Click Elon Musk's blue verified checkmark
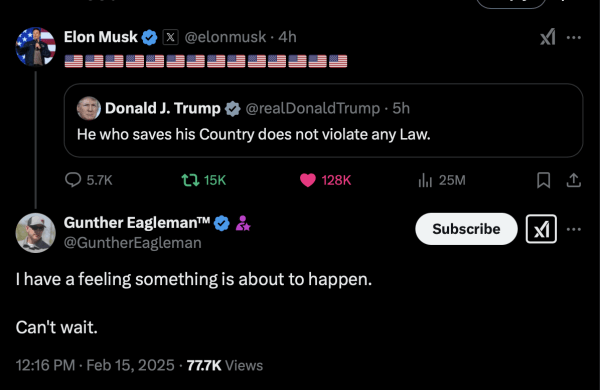This screenshot has width=600, height=390. click(x=149, y=38)
